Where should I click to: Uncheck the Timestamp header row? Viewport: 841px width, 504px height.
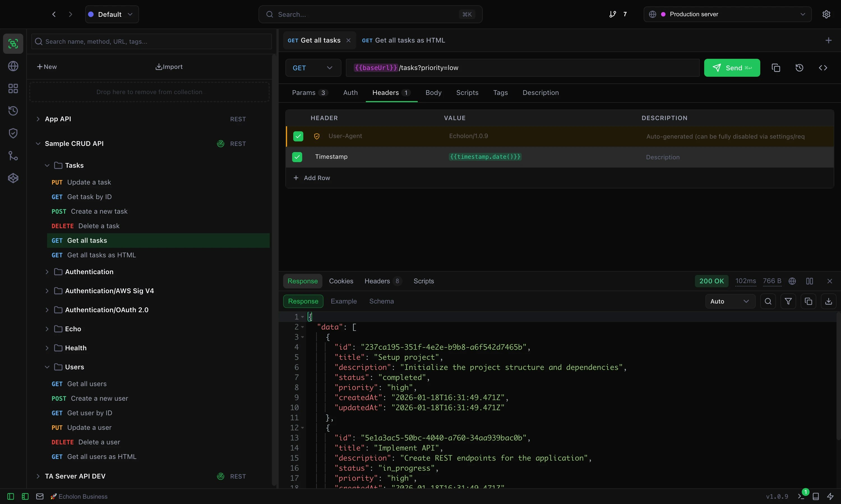[297, 157]
